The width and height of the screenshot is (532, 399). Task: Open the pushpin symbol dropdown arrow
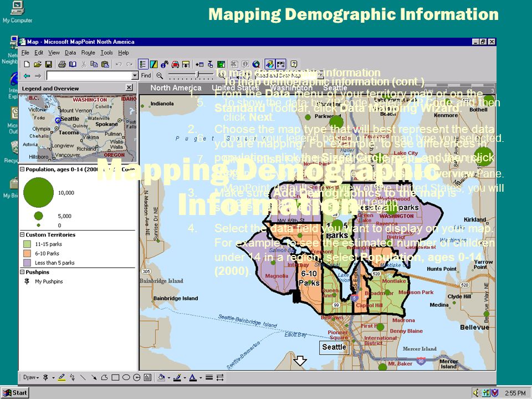pos(53,377)
